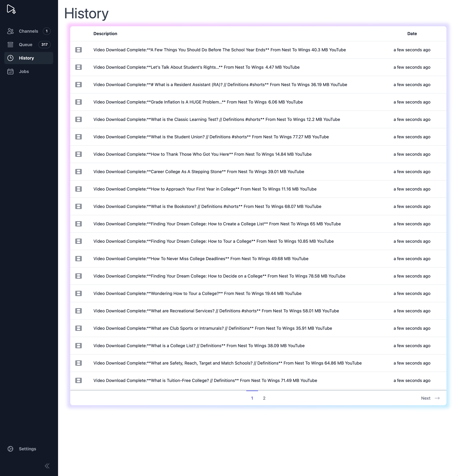
Task: Go to history page 2
Action: 264,398
